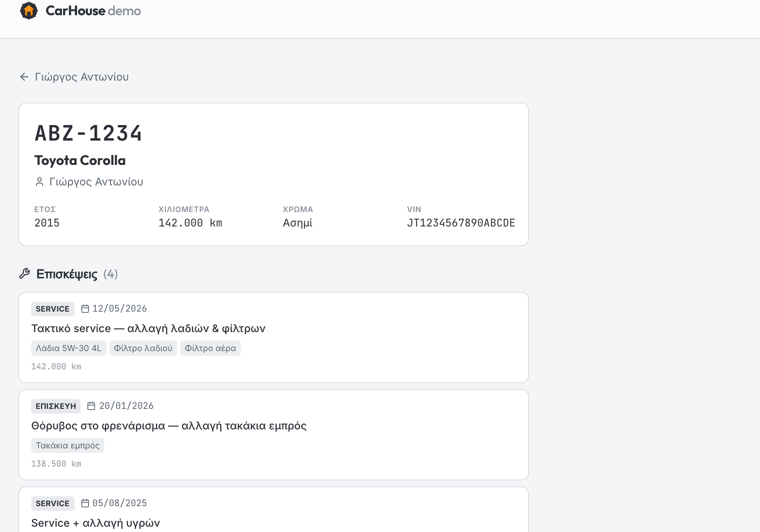Click the person icon beside owner name

pos(40,182)
